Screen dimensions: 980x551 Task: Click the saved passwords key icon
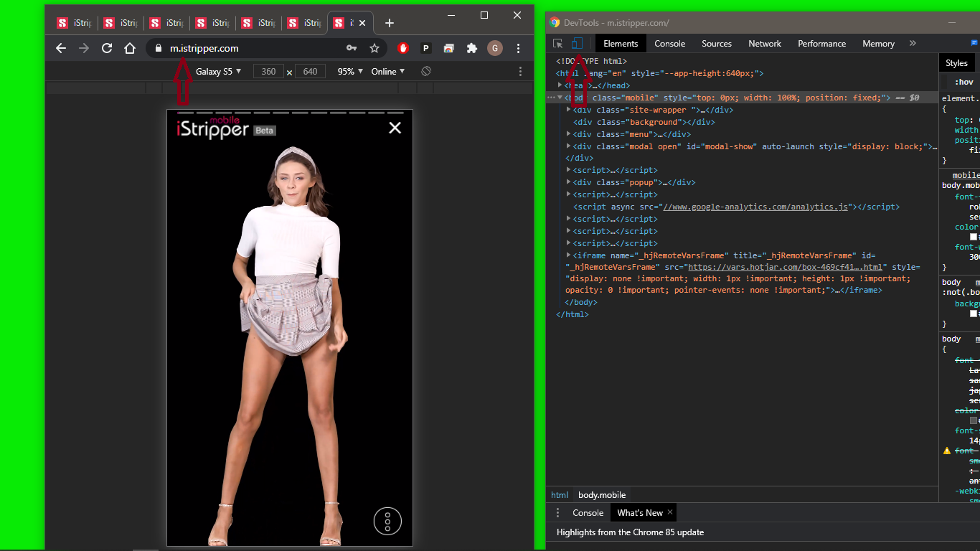pos(352,48)
